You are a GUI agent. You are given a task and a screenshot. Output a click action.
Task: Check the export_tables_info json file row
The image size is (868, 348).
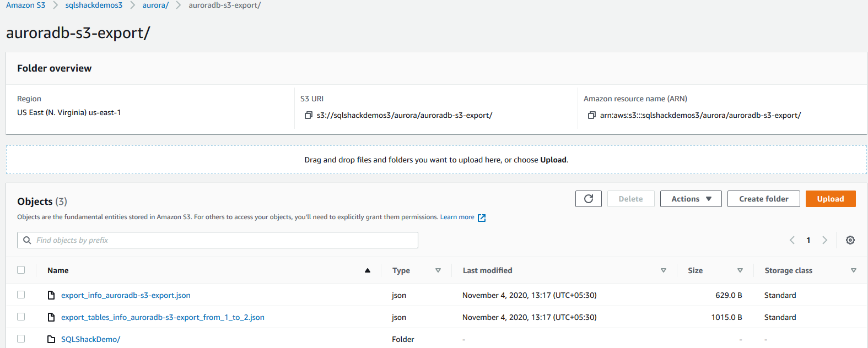click(21, 317)
